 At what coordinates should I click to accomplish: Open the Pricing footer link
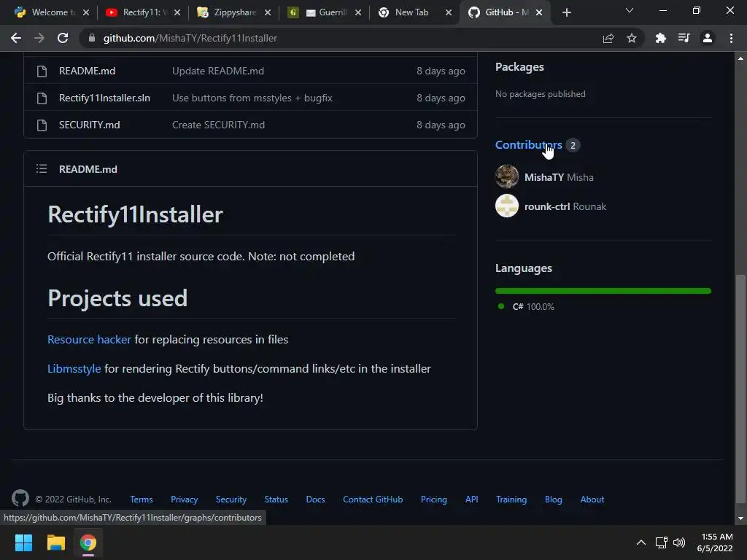coord(433,499)
